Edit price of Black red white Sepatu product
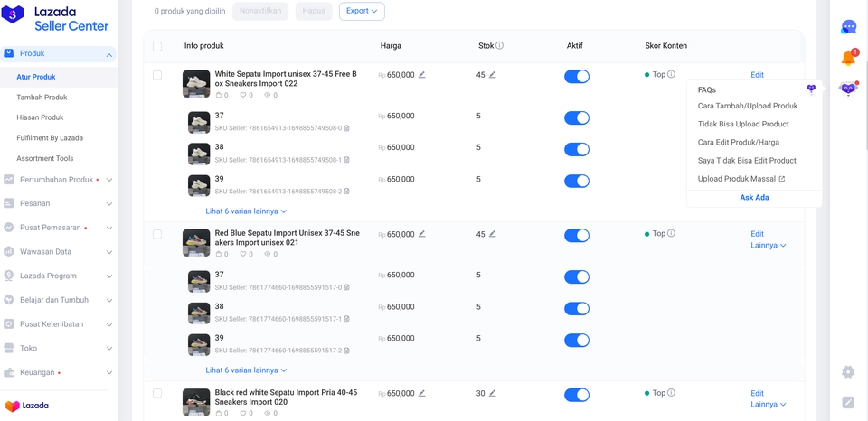Image resolution: width=868 pixels, height=421 pixels. pos(422,393)
